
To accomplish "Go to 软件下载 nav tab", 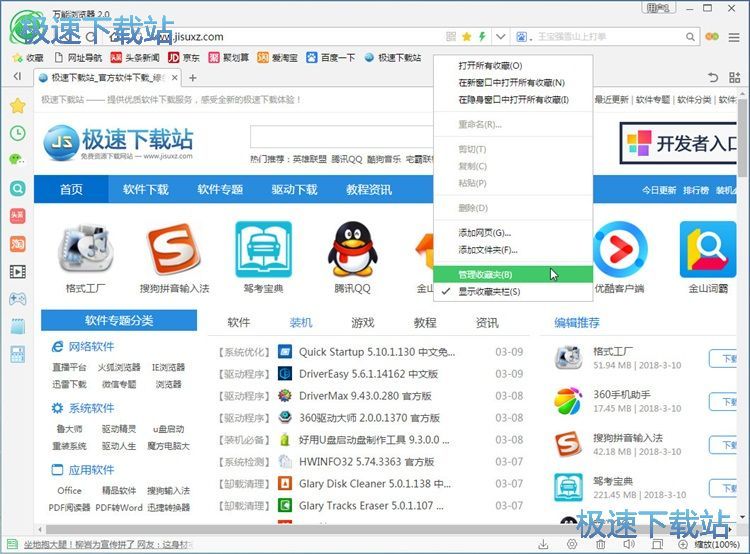I will coord(145,189).
